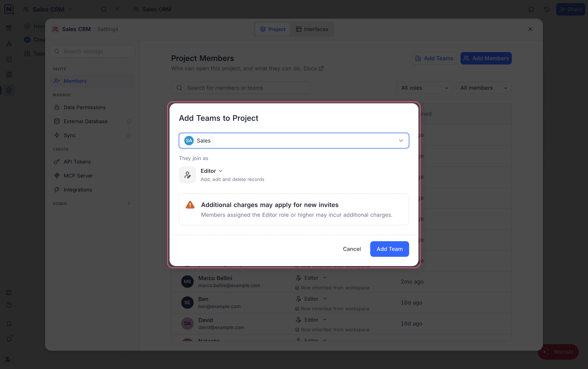Open the All roles filter dropdown
Image resolution: width=588 pixels, height=369 pixels.
click(424, 88)
